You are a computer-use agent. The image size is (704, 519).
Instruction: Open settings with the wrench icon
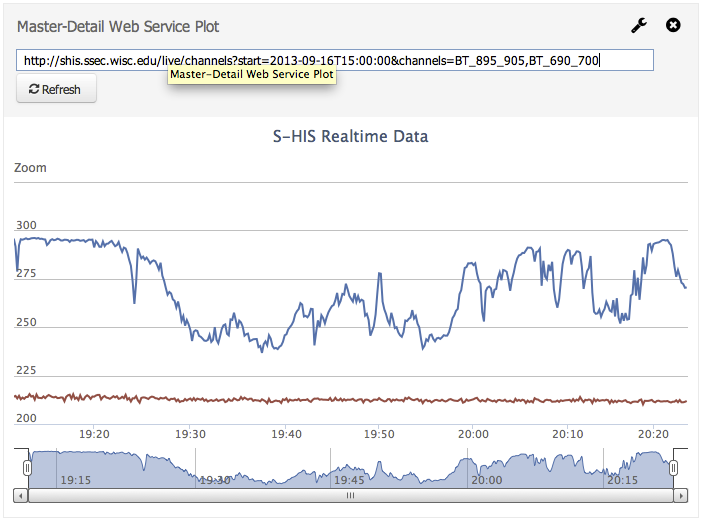639,26
